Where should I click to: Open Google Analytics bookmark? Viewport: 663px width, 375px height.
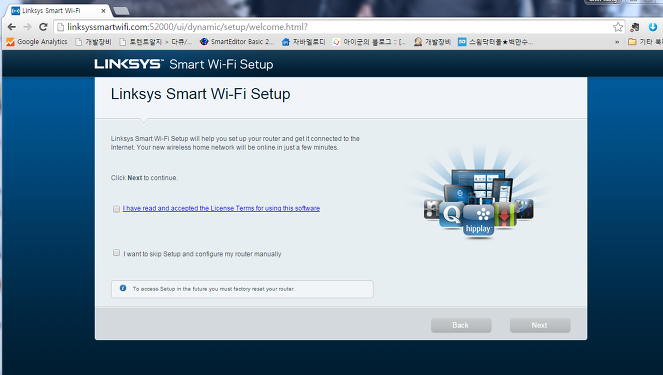coord(37,41)
